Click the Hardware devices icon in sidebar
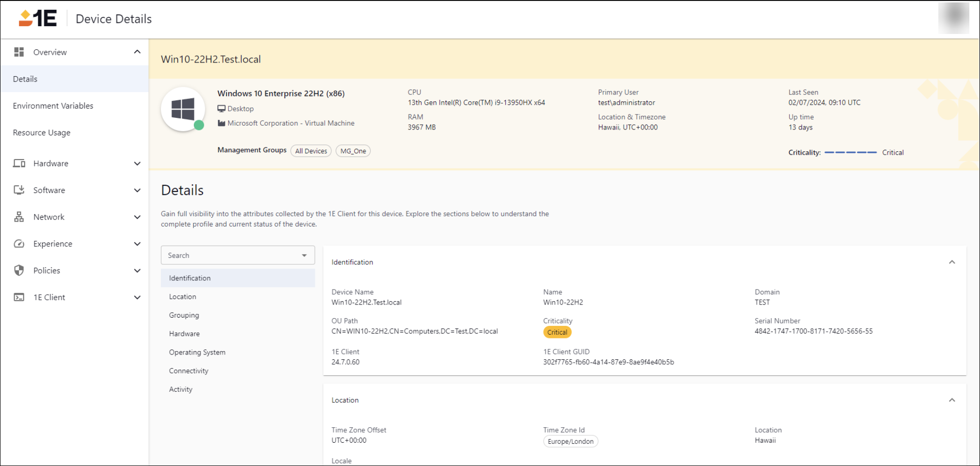Screen dimensions: 980x466 pos(19,163)
